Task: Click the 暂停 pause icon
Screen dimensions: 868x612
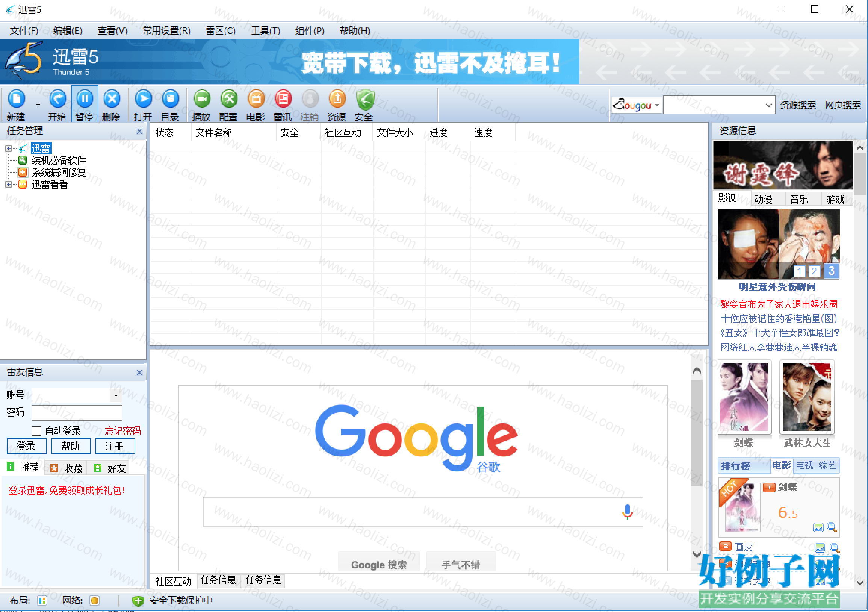Action: [85, 99]
